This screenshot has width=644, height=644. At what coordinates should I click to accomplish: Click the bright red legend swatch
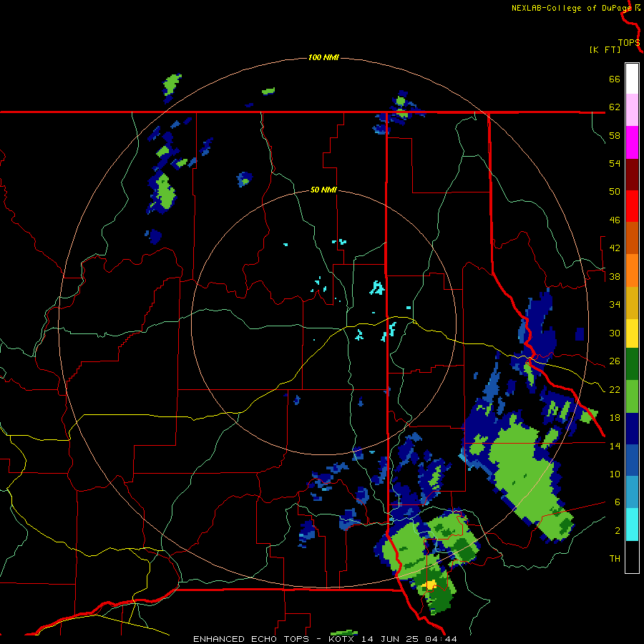pyautogui.click(x=632, y=206)
